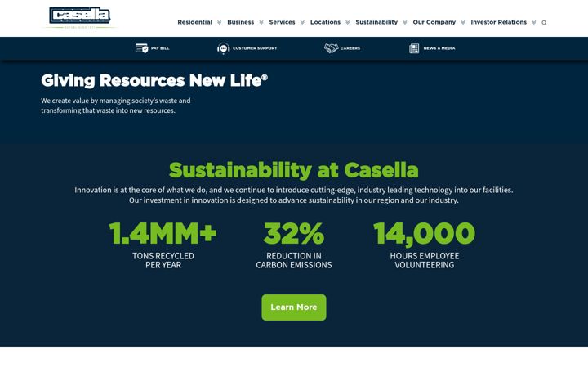
Task: Open the Sustainability menu
Action: (376, 22)
